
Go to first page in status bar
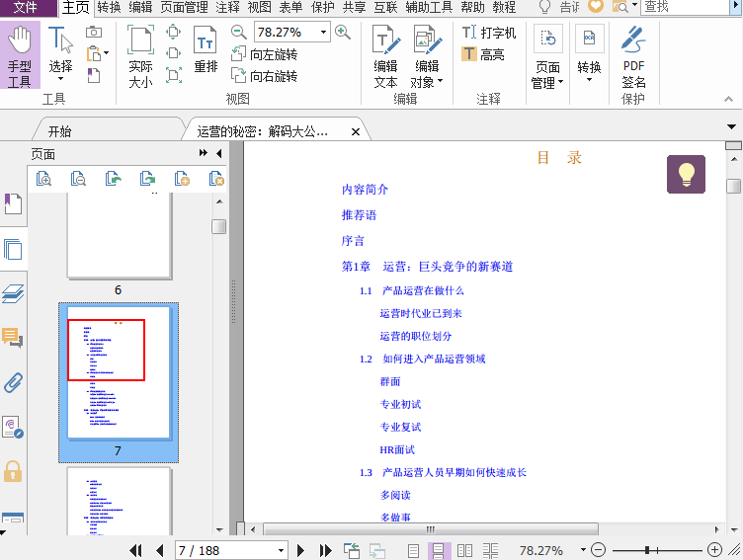tap(135, 550)
